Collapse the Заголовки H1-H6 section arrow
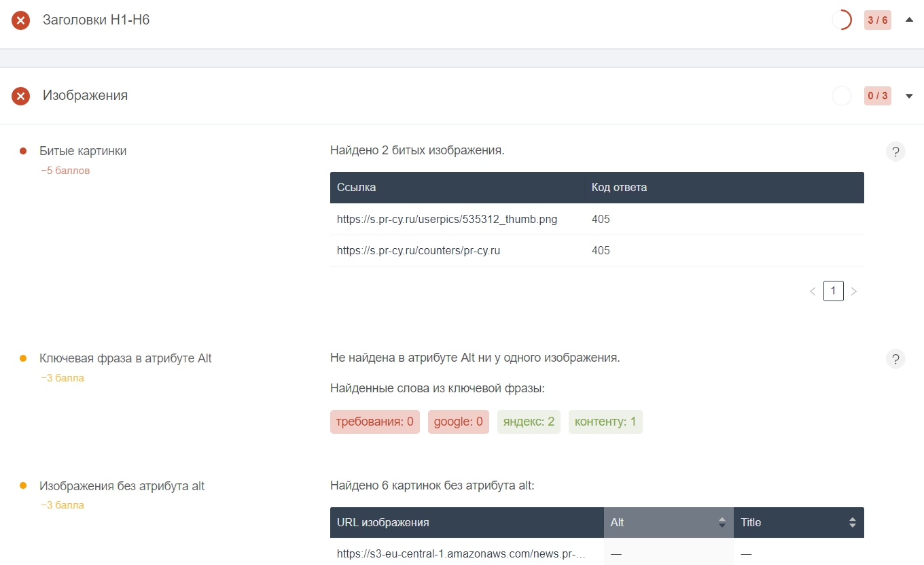The width and height of the screenshot is (924, 565). [x=909, y=20]
